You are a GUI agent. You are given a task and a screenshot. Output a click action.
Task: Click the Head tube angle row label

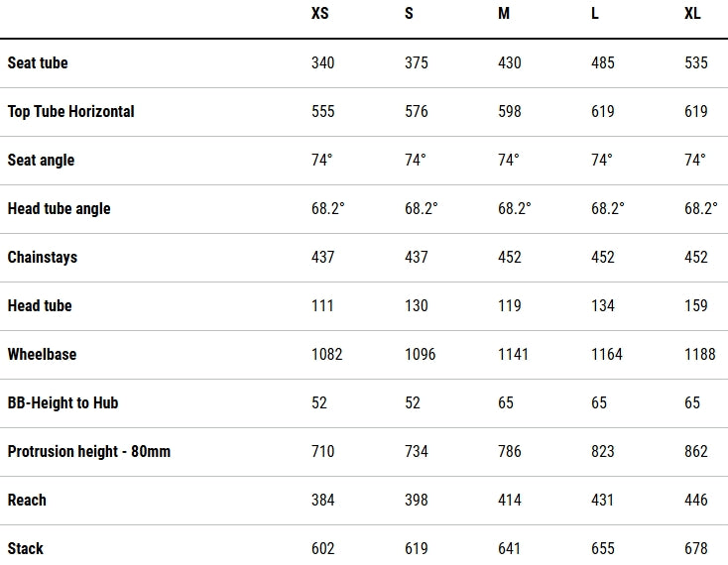tap(59, 209)
